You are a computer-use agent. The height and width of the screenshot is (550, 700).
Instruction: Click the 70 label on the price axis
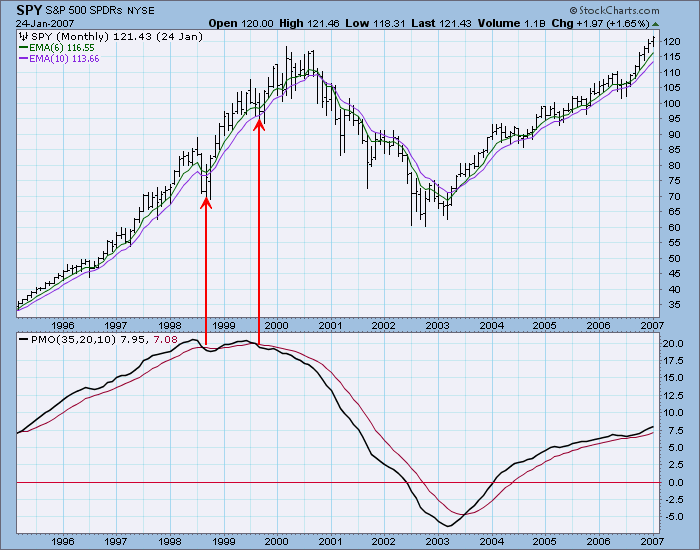pos(675,196)
